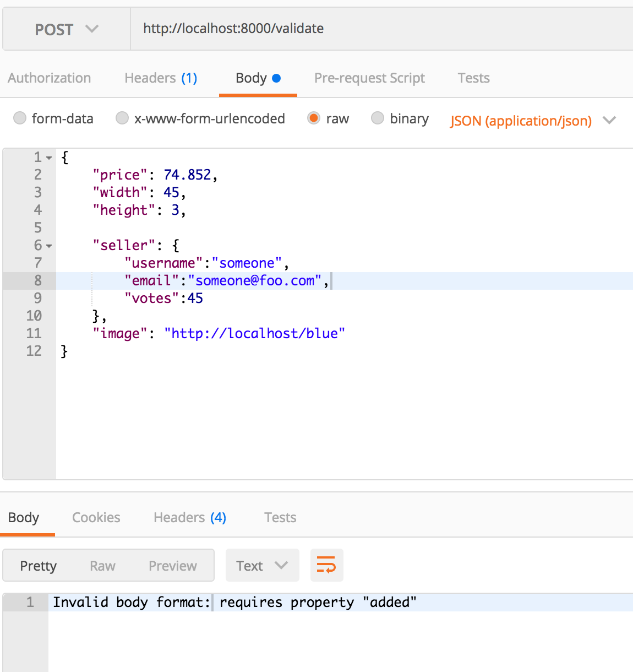Select the Pretty response view

(x=38, y=565)
